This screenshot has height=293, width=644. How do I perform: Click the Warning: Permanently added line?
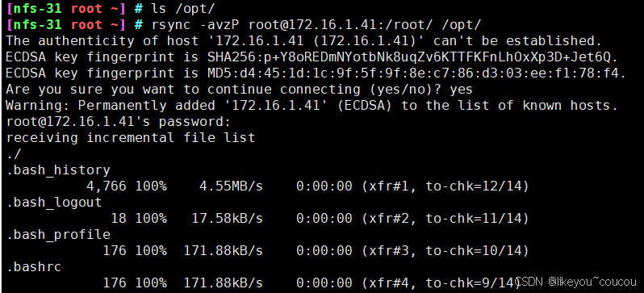[x=312, y=106]
